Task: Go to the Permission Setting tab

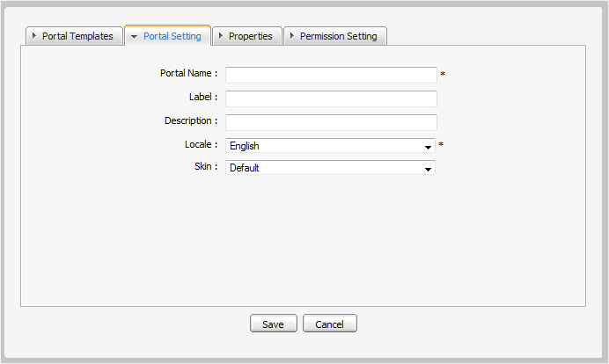Action: [x=338, y=36]
